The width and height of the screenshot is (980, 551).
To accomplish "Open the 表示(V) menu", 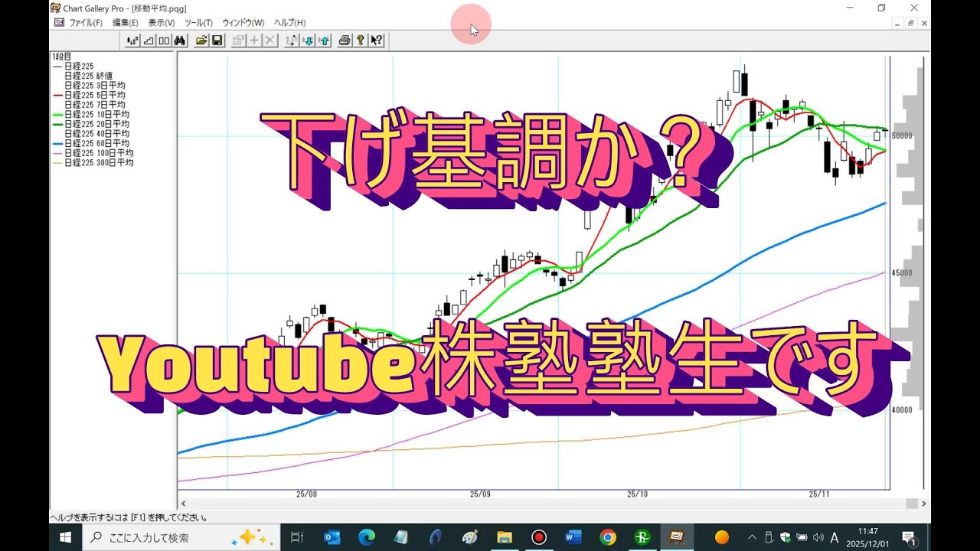I will 161,23.
